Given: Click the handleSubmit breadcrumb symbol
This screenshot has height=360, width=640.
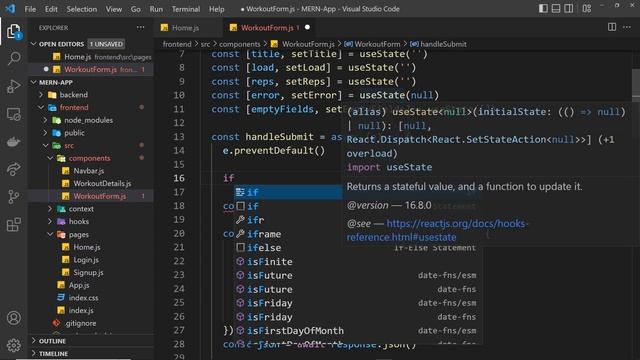Looking at the screenshot, I should [x=438, y=44].
